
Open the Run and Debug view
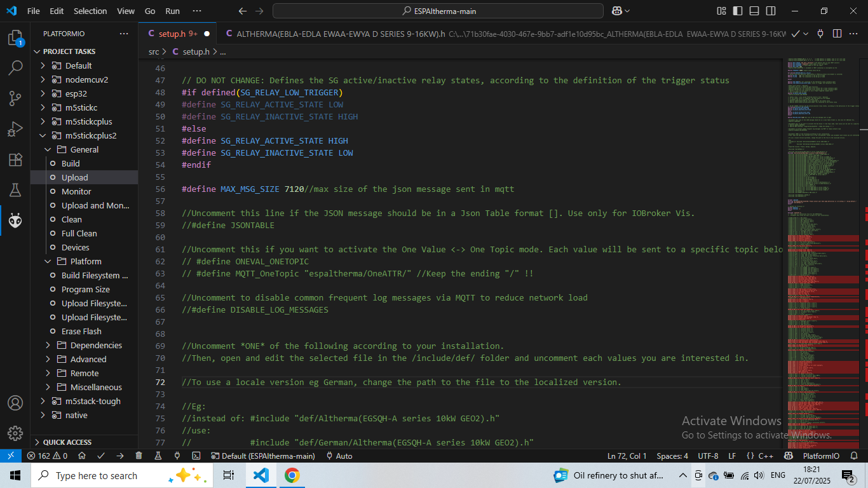click(15, 129)
